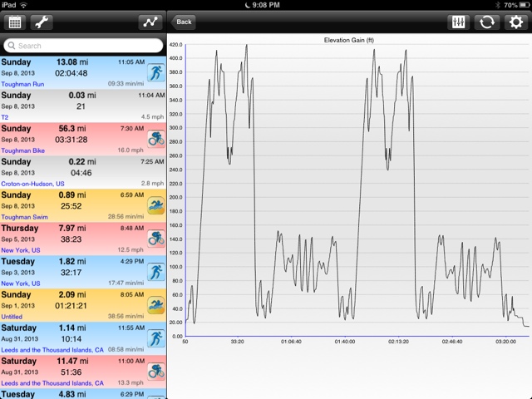532x399 pixels.
Task: Select the Toughman Run workout name
Action: [22, 84]
